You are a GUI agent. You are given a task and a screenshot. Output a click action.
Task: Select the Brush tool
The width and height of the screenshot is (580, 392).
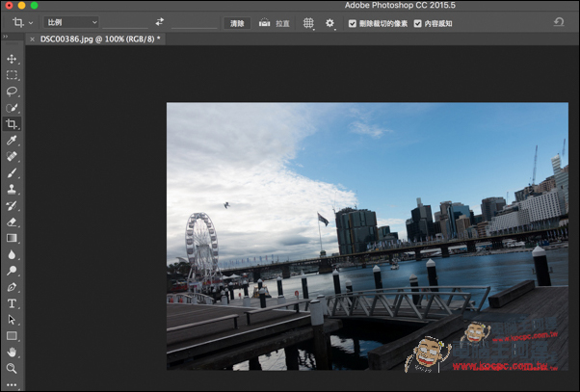12,172
